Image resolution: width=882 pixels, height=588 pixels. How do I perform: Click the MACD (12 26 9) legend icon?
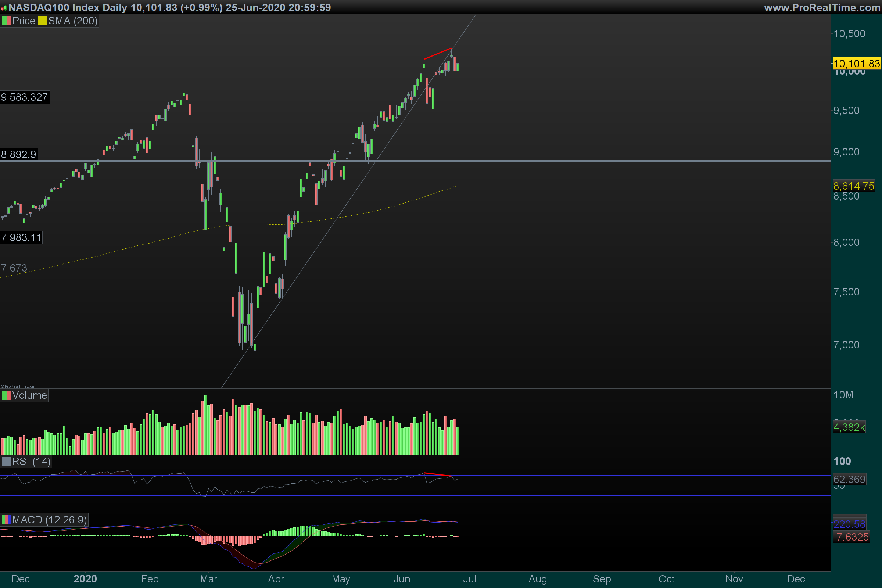(6, 520)
